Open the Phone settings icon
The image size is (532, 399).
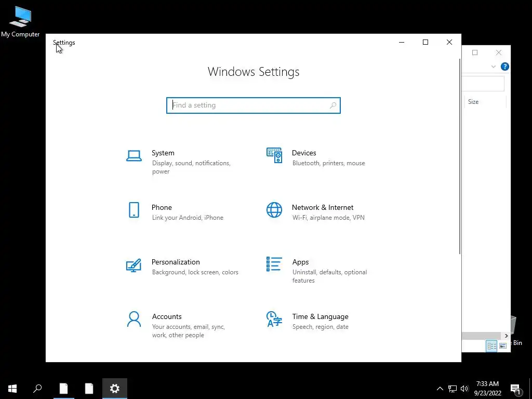point(134,210)
